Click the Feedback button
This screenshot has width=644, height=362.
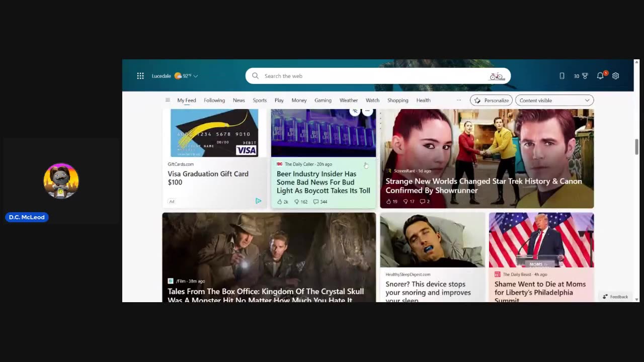615,297
